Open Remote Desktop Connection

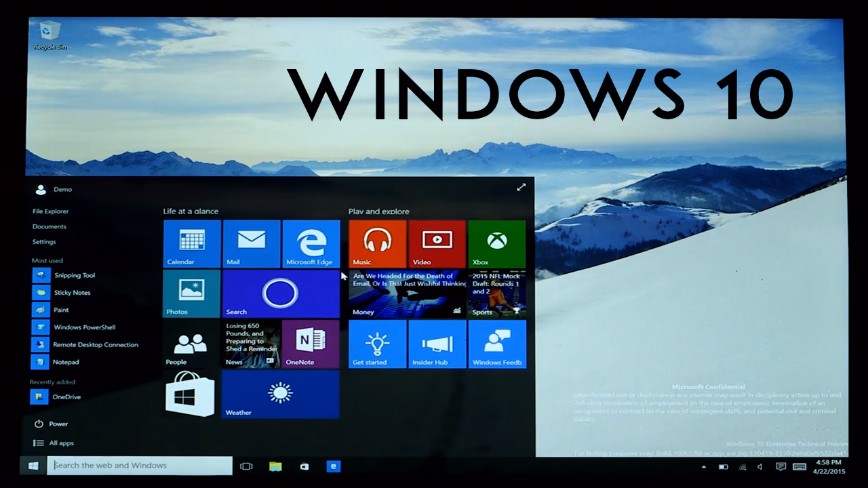[85, 344]
